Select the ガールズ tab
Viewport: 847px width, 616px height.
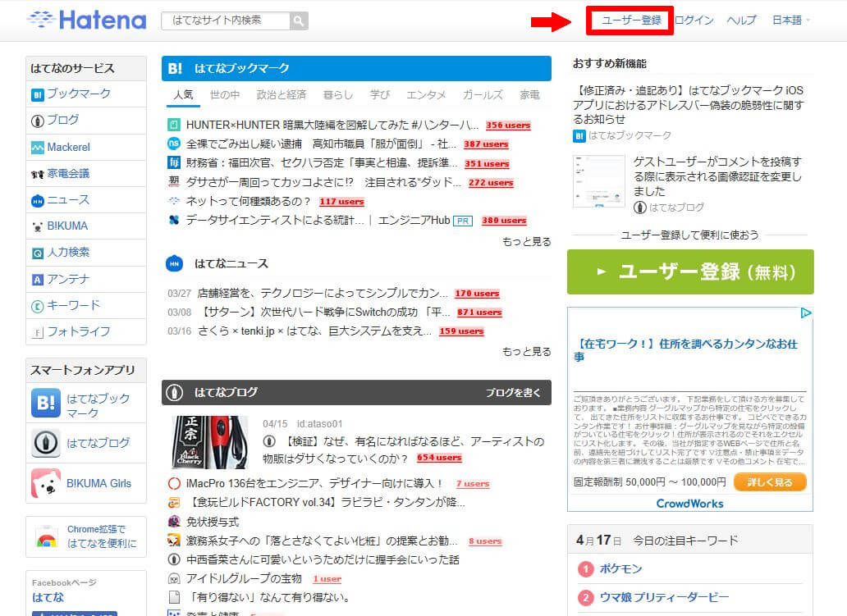(483, 95)
